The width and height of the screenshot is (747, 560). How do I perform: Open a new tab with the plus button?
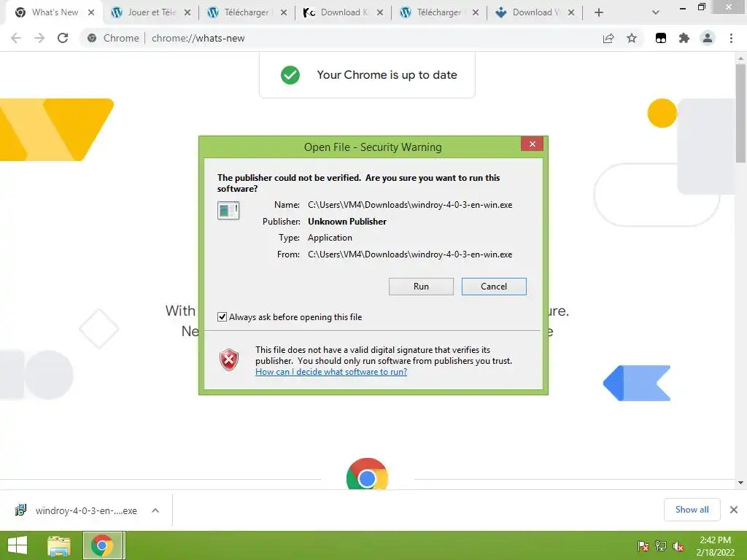click(599, 12)
